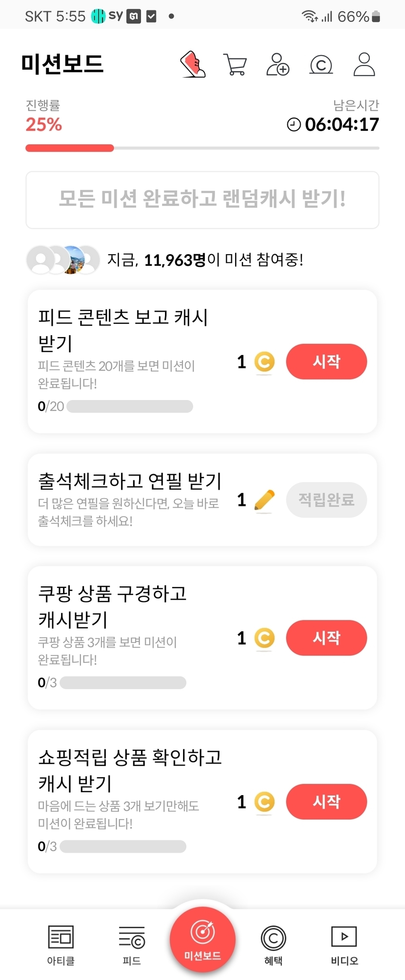405x980 pixels.
Task: Switch to the 아티클 tab
Action: [61, 945]
